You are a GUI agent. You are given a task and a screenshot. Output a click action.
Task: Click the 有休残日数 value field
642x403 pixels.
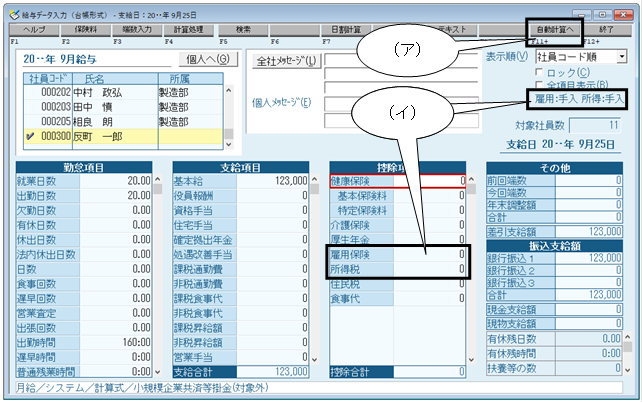coord(589,339)
